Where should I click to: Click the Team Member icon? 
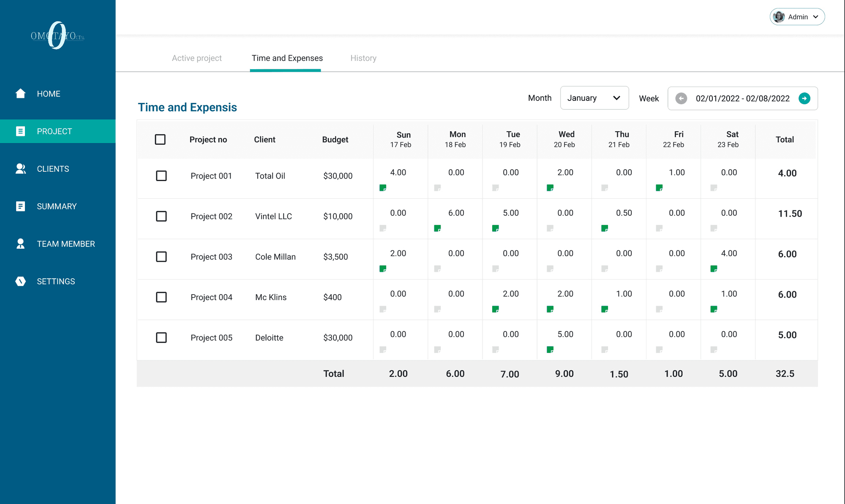click(20, 244)
